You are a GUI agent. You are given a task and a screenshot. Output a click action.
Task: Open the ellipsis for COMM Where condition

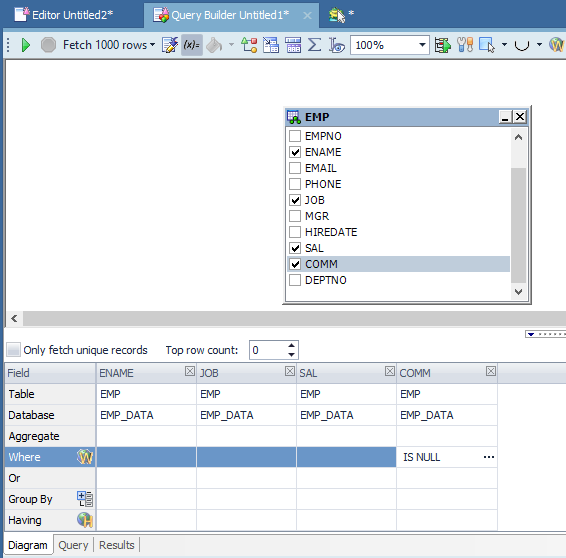point(489,457)
